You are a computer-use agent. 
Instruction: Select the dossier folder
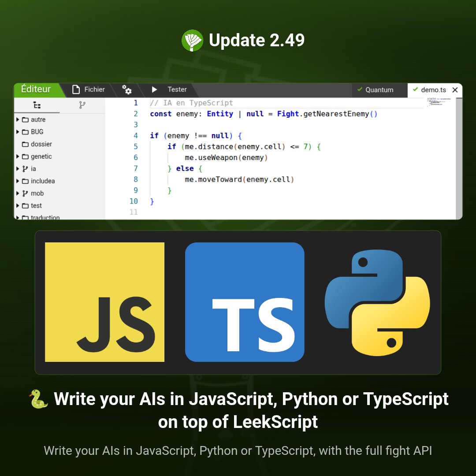pyautogui.click(x=59, y=144)
